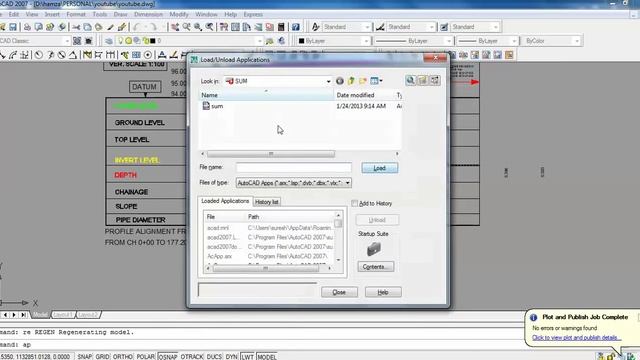
Task: Open the Format menu
Action: [x=76, y=14]
